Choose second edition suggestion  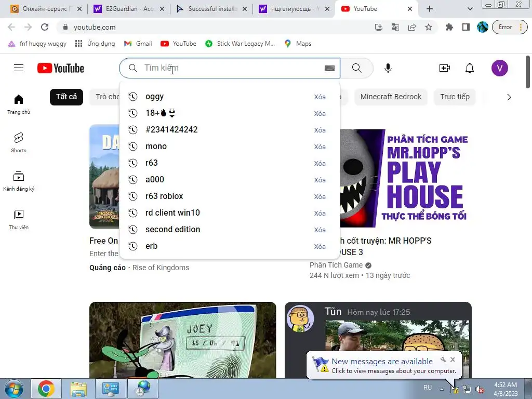pos(230,230)
